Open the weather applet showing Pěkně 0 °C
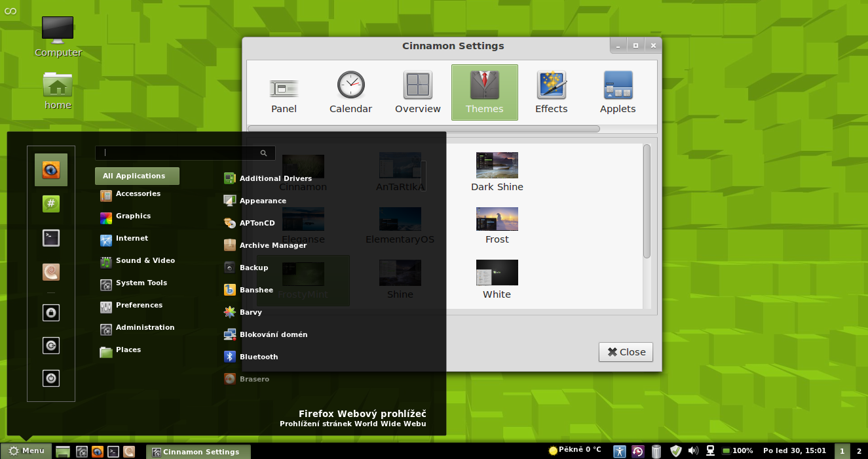This screenshot has width=868, height=459. (x=575, y=450)
